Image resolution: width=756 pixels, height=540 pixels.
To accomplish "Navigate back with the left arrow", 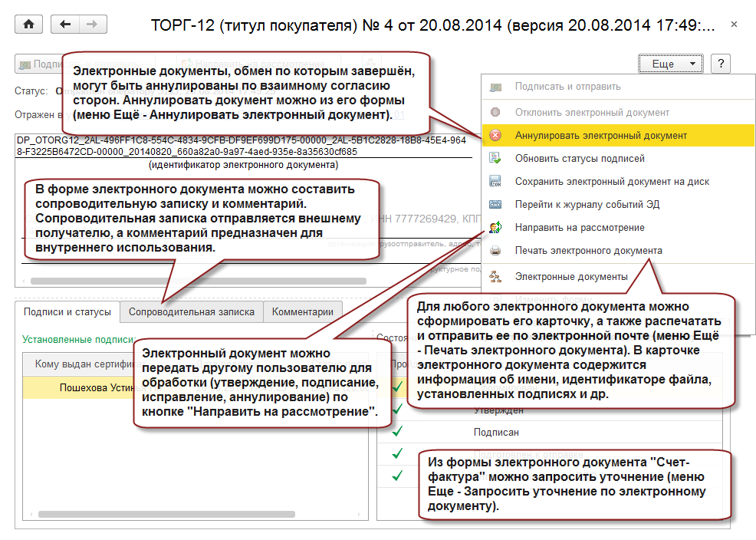I will coord(65,24).
